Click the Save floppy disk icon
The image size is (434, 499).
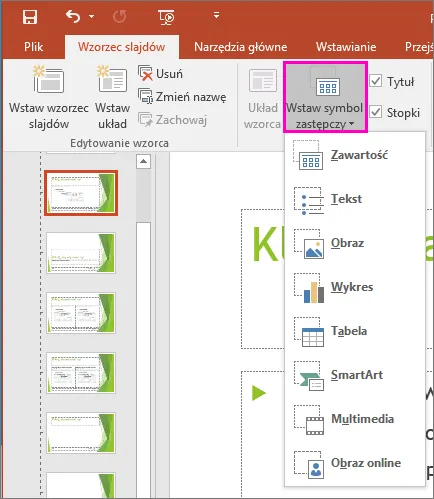(x=30, y=17)
